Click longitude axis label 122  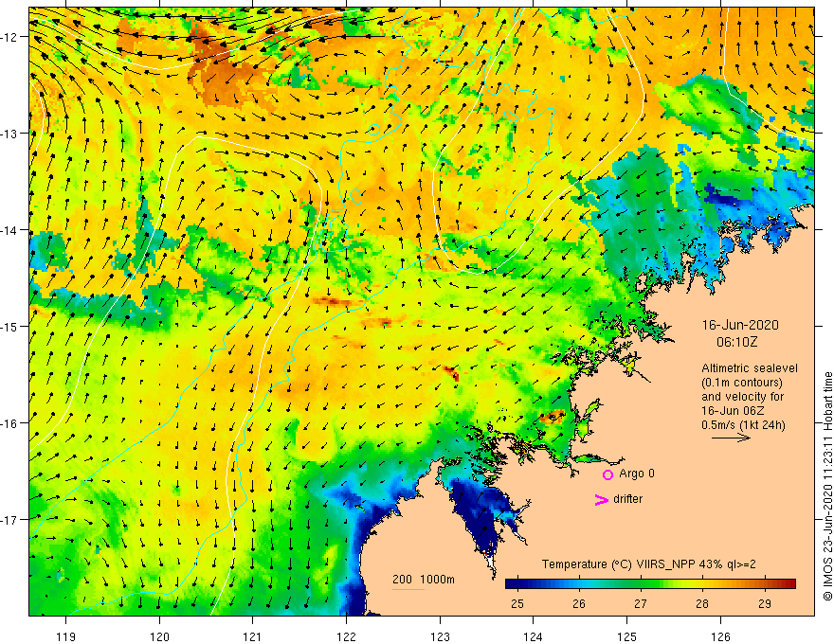point(346,636)
